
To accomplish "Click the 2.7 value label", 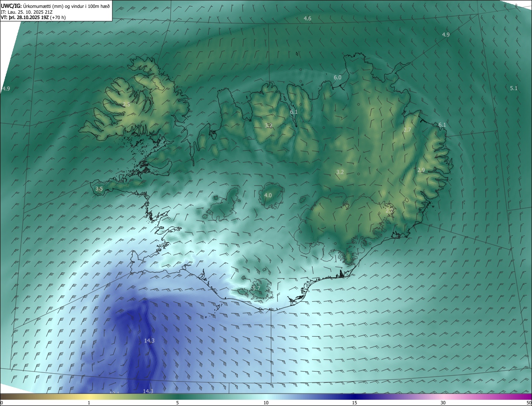I will tap(407, 130).
